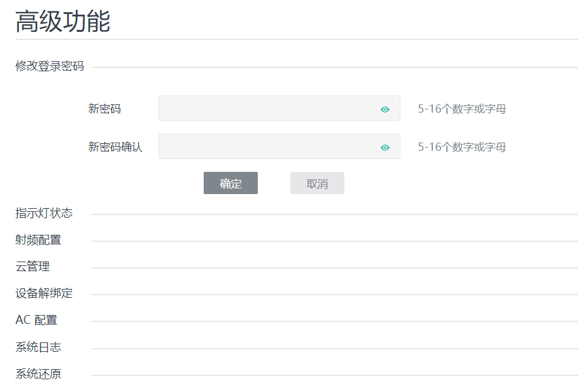Show password in 新密码 field via eye icon
The height and width of the screenshot is (392, 578).
point(385,109)
